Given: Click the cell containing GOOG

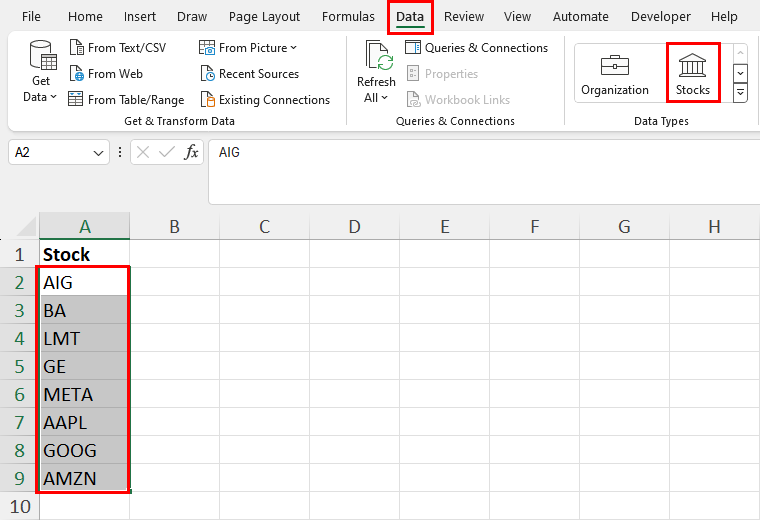Looking at the screenshot, I should (84, 450).
